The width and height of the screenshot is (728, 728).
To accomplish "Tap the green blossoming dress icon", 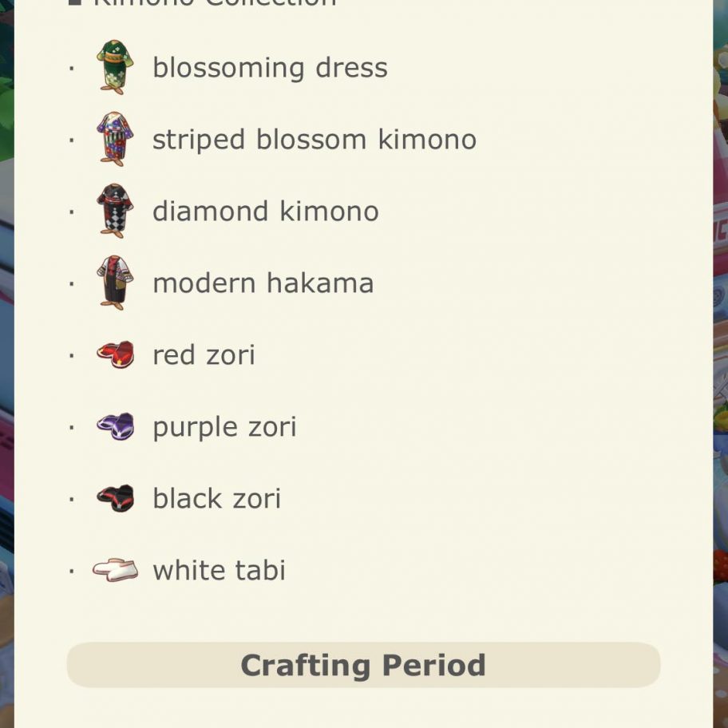I will click(115, 67).
